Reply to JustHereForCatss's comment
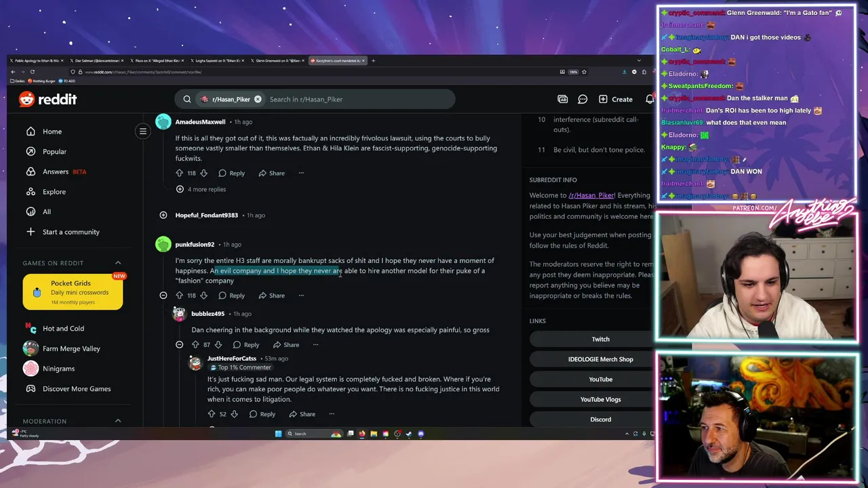Viewport: 868px width, 488px height. tap(262, 414)
